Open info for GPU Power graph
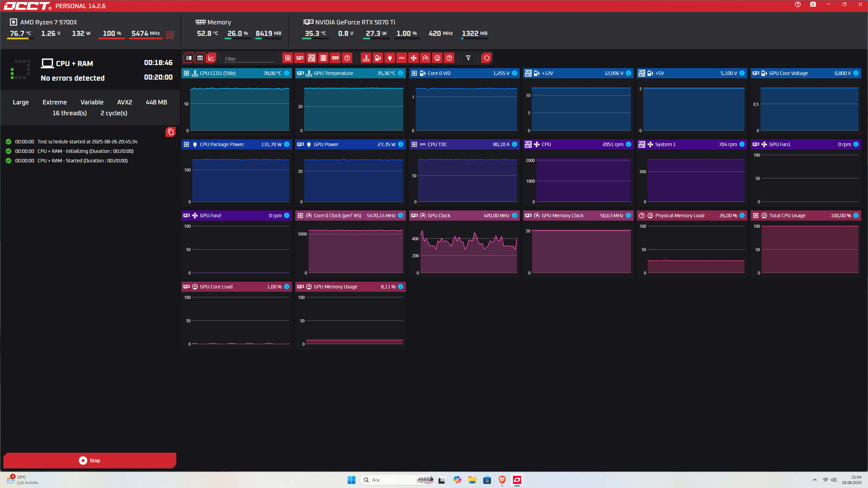The height and width of the screenshot is (488, 868). click(x=401, y=144)
